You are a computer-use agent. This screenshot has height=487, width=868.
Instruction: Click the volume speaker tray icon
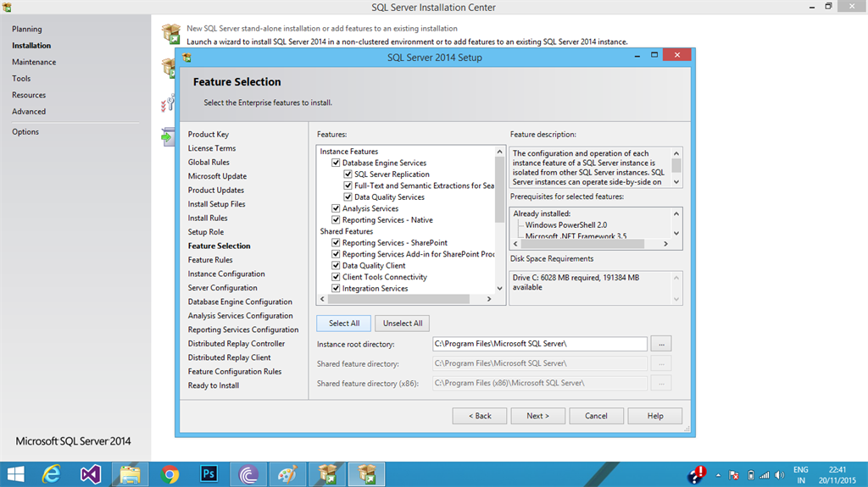780,475
